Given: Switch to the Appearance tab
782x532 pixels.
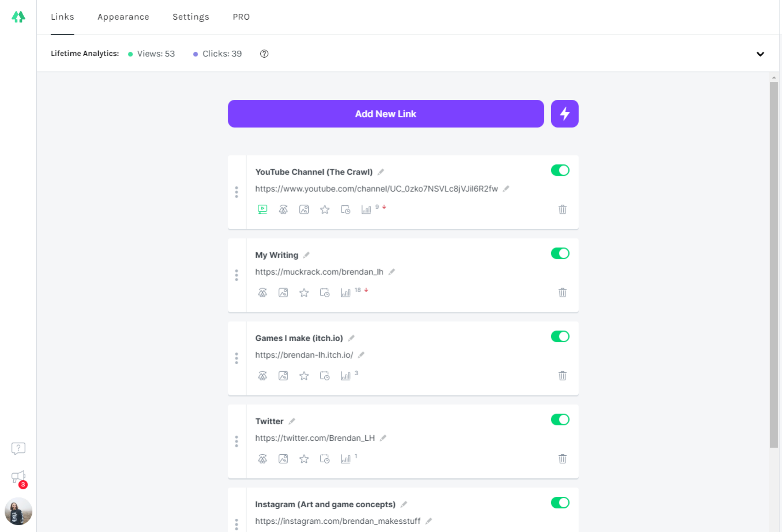Looking at the screenshot, I should (123, 17).
